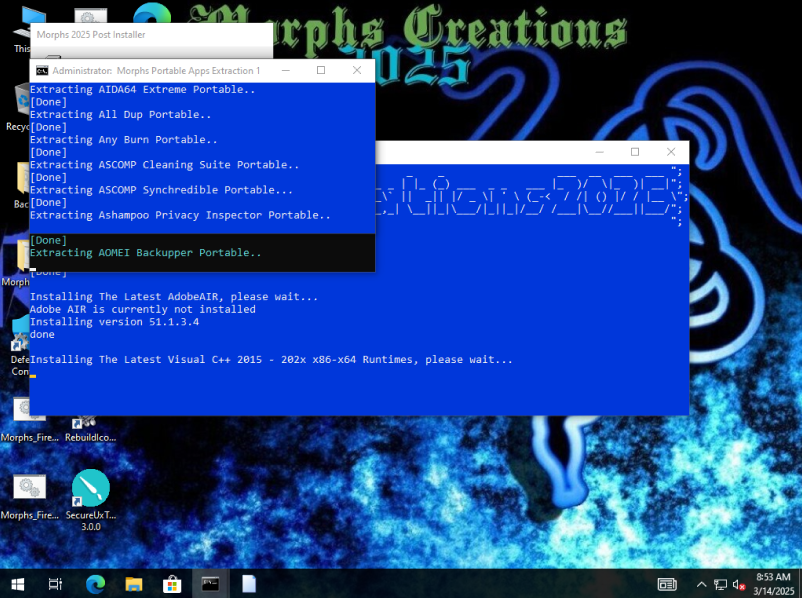Open Task View from the taskbar
Image resolution: width=802 pixels, height=598 pixels.
pyautogui.click(x=55, y=584)
